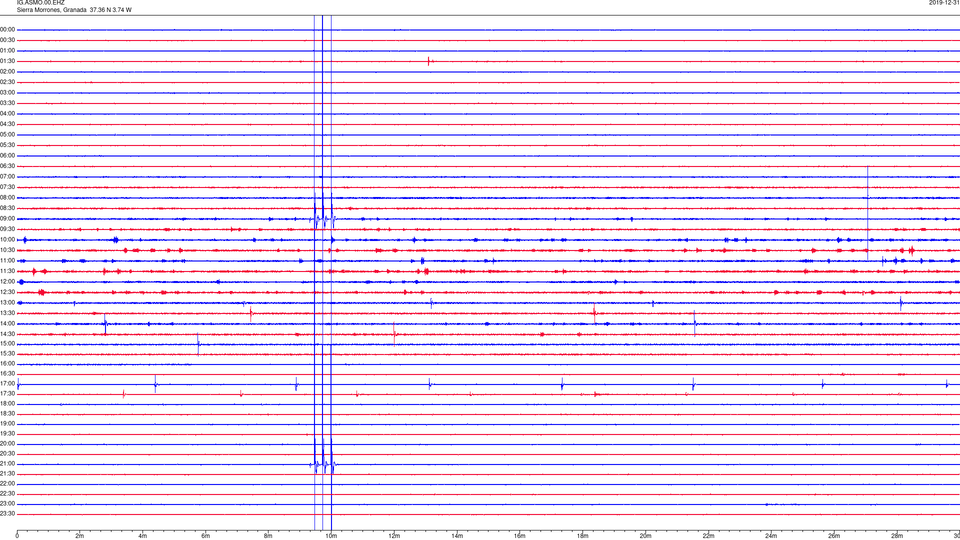Click the 26m axis tick label
Viewport: 960px width, 540px height.
pyautogui.click(x=834, y=536)
